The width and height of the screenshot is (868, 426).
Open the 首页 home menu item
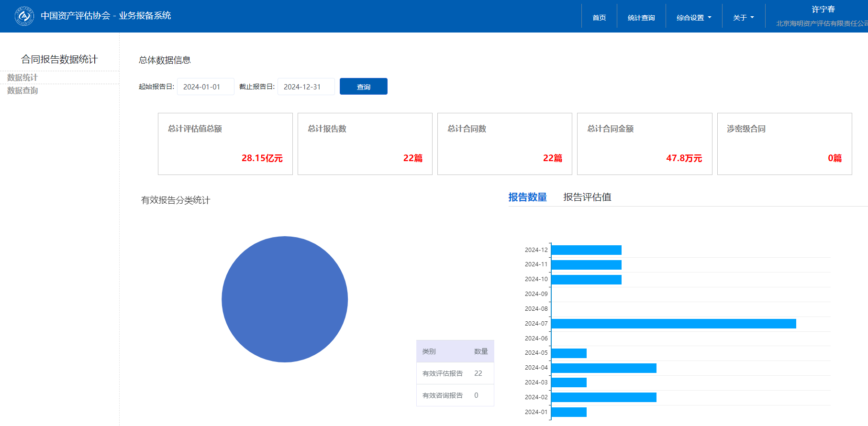point(599,18)
